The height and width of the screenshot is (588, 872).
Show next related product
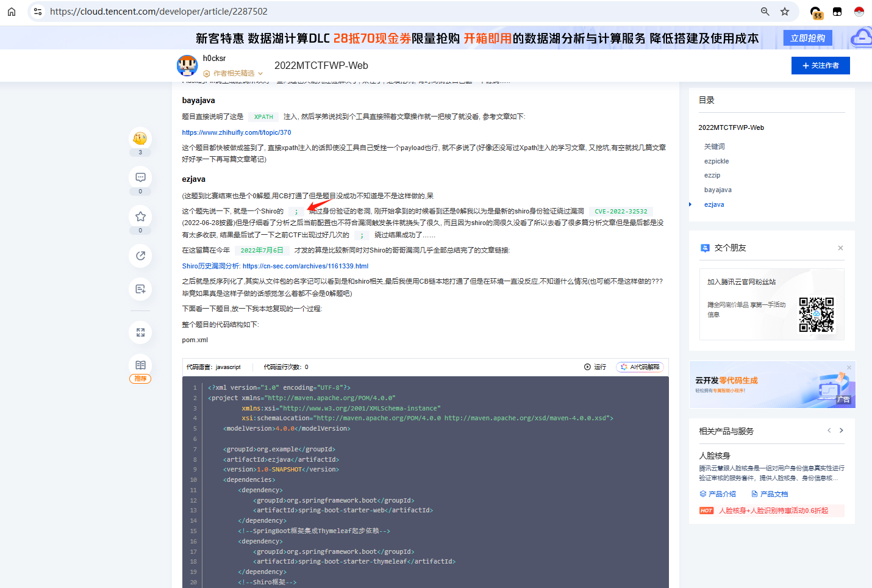[x=842, y=431]
